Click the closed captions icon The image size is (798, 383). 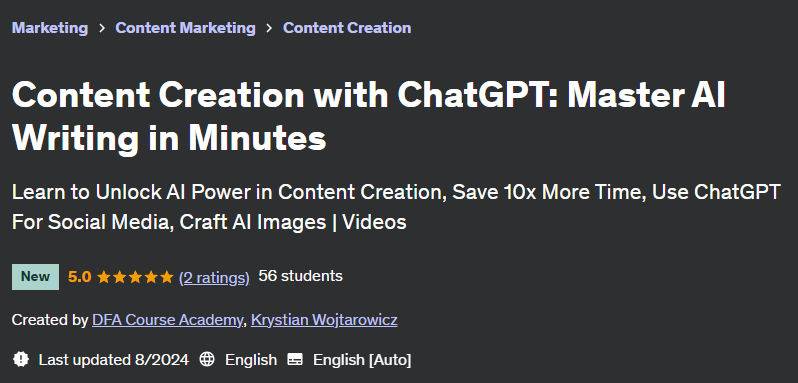click(x=295, y=360)
